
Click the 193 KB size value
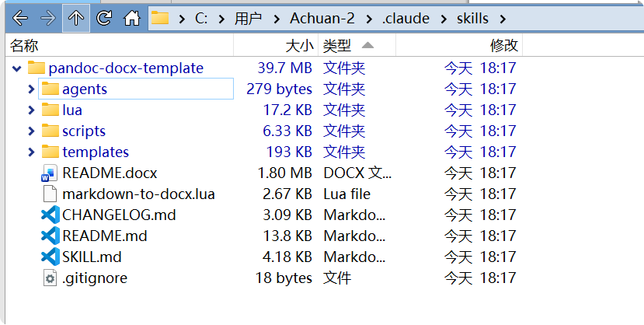point(289,152)
